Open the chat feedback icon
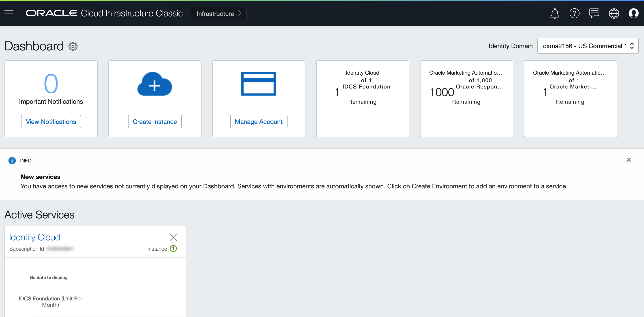644x317 pixels. (x=594, y=13)
